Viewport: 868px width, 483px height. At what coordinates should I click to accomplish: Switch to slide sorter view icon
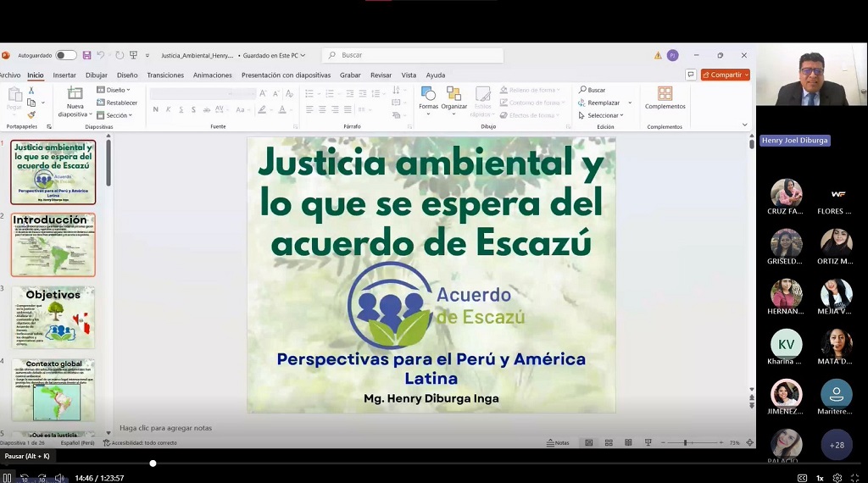coord(609,442)
